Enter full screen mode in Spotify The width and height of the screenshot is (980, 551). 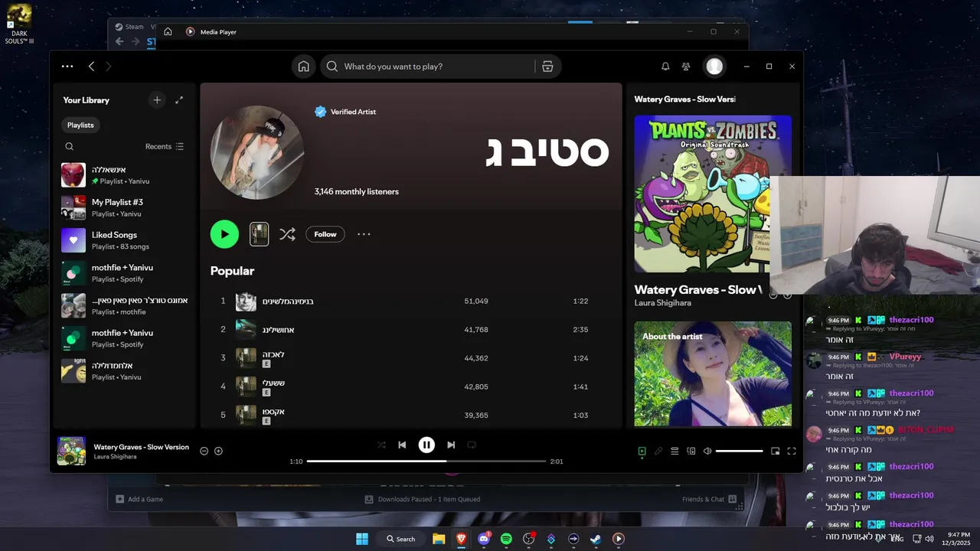[x=792, y=451]
